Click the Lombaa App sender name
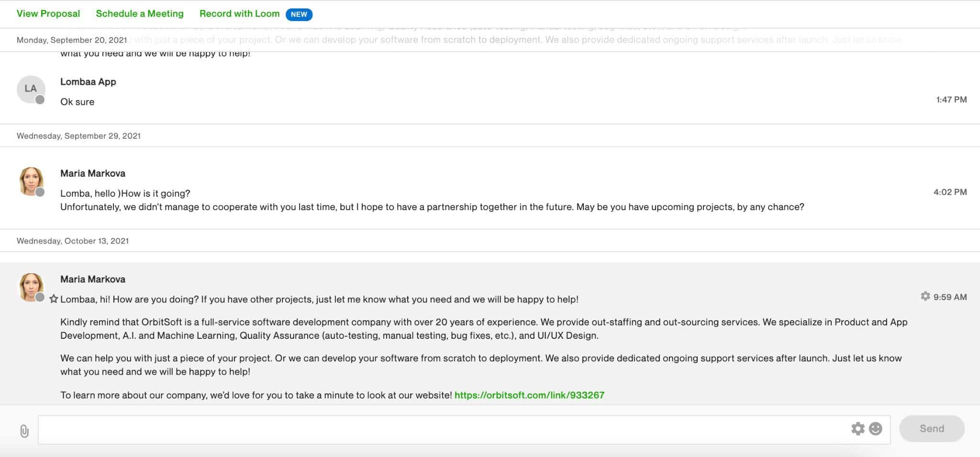The height and width of the screenshot is (457, 980). click(88, 82)
